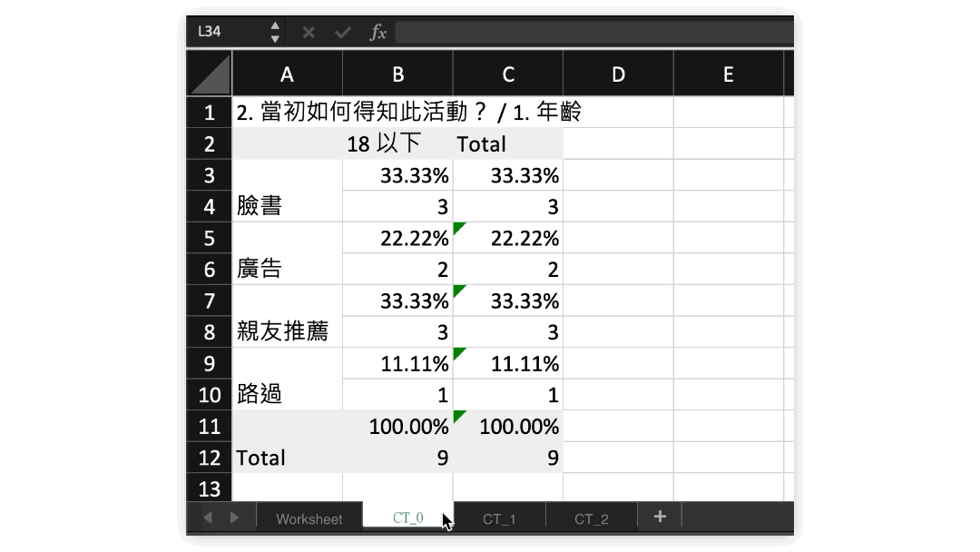
Task: Click the next sheet arrow
Action: (x=234, y=517)
